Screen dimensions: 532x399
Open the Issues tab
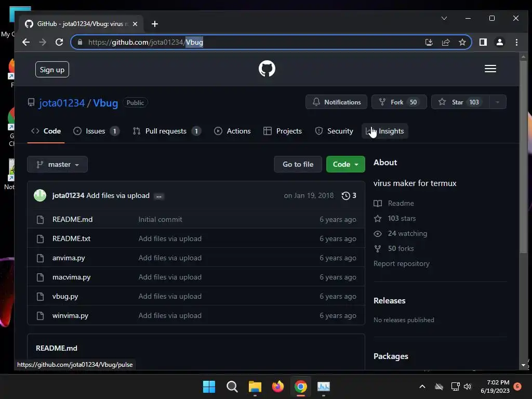coord(96,131)
